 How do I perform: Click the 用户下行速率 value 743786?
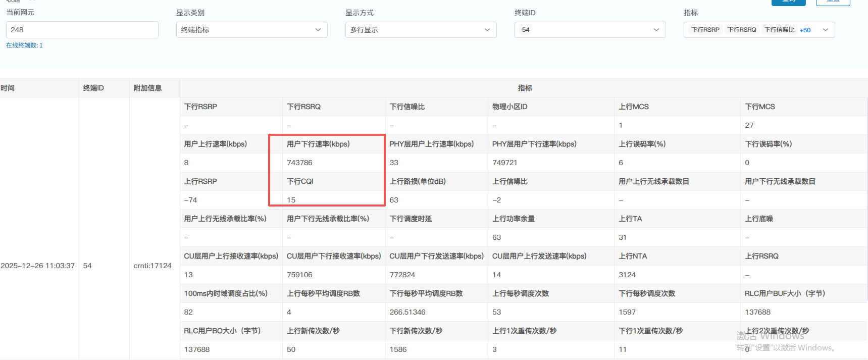300,163
